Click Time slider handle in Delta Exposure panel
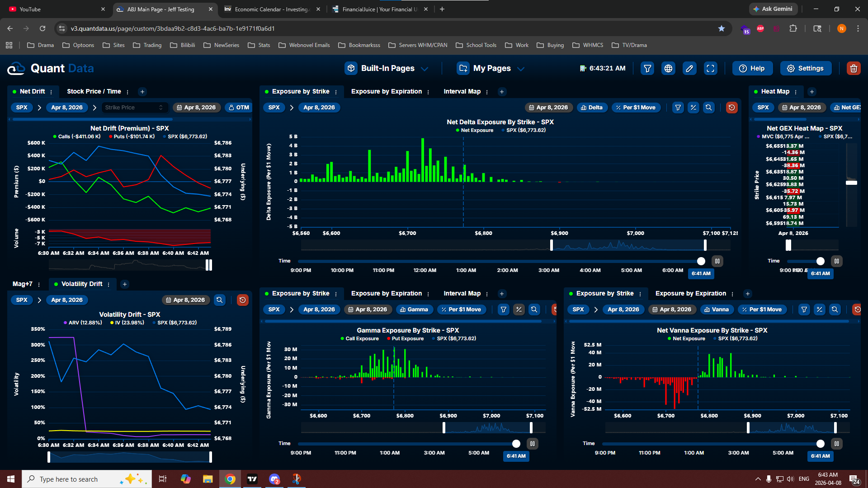 click(701, 261)
